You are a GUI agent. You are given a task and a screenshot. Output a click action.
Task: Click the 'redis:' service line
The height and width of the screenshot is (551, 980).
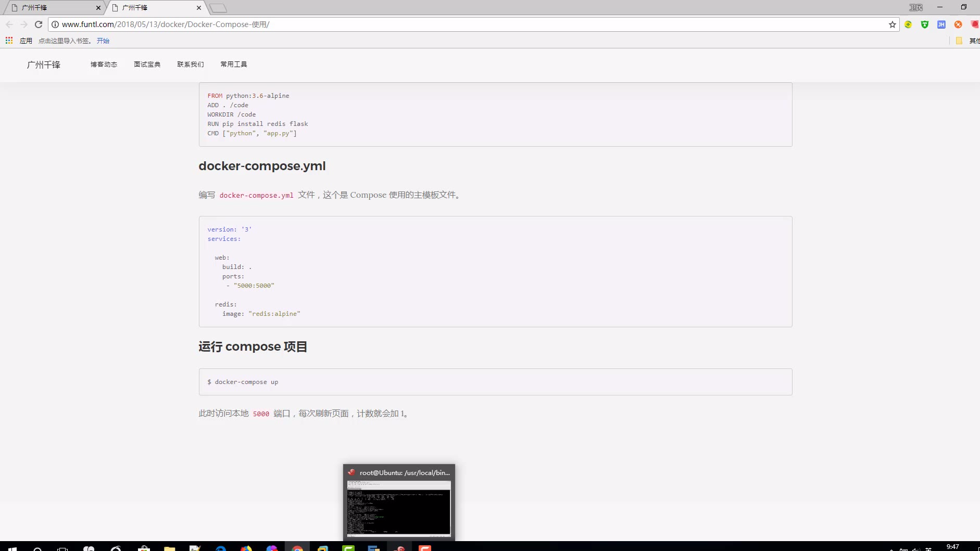tap(226, 304)
